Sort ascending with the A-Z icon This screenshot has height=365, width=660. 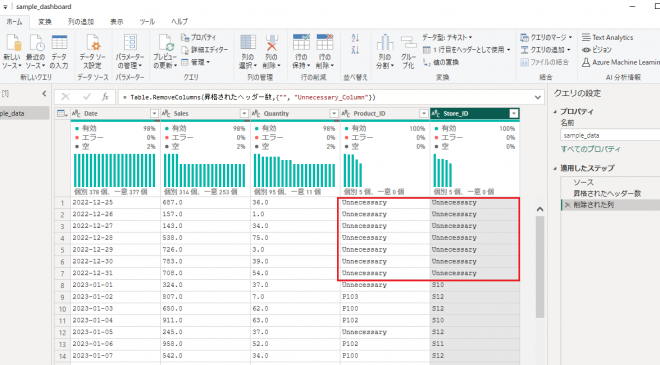pos(355,38)
